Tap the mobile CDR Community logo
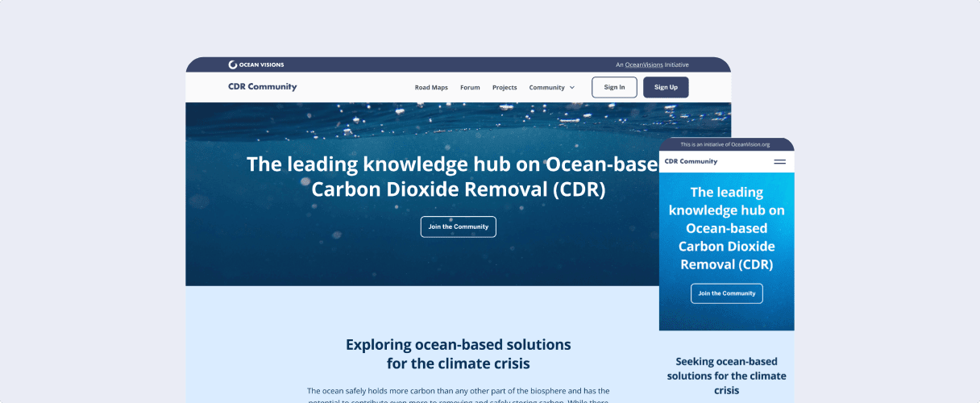Screen dimensions: 980x403 691,161
